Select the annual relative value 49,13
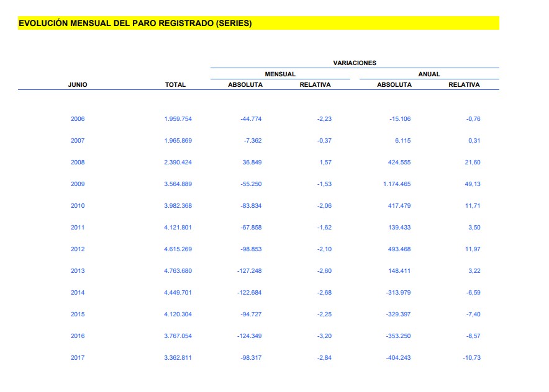The width and height of the screenshot is (549, 392). click(473, 184)
